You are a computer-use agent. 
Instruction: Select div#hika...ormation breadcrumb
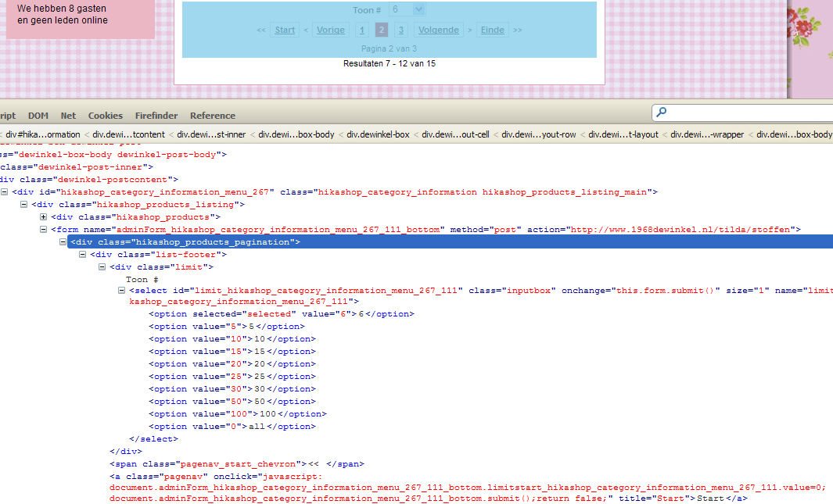coord(43,134)
